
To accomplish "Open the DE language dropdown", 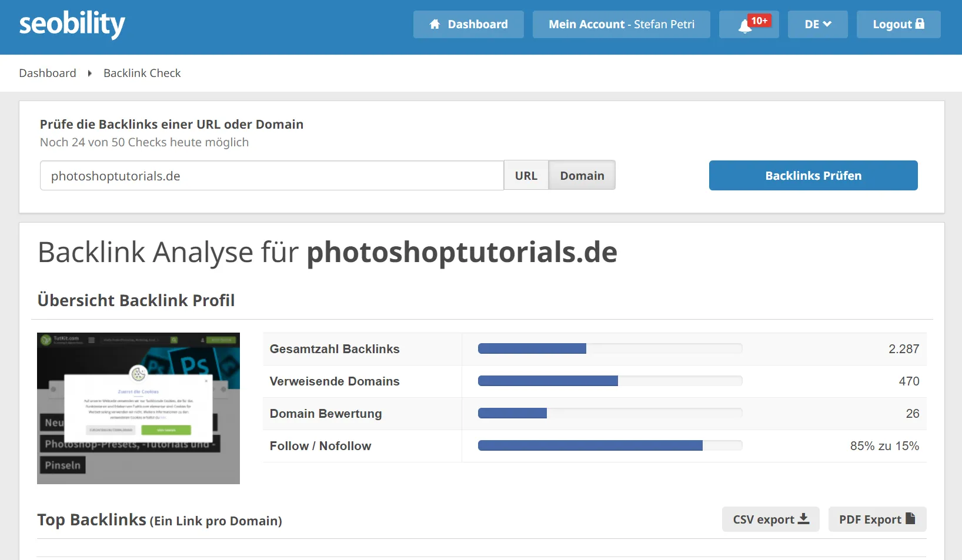I will [x=817, y=24].
